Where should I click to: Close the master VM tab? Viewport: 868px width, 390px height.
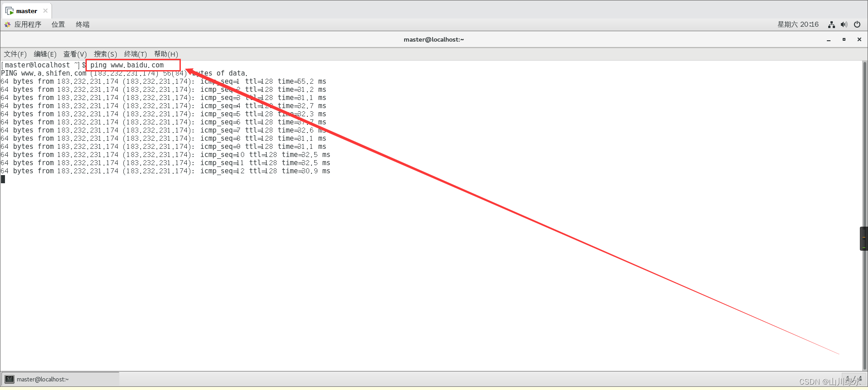point(45,11)
